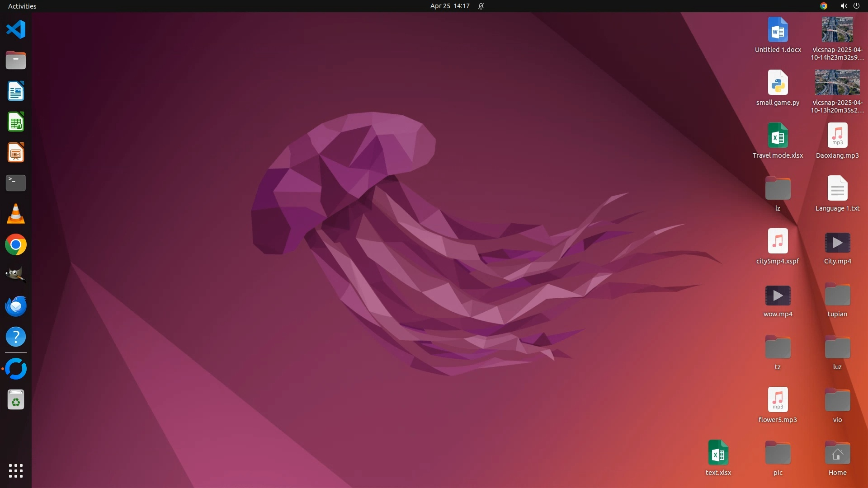Click the volume icon in the top bar
Viewport: 868px width, 488px height.
844,6
